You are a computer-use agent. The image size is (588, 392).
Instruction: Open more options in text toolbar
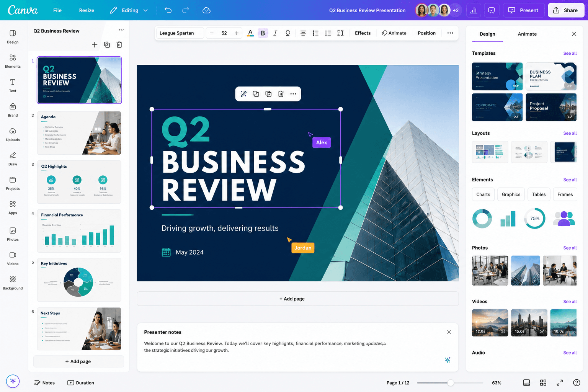pos(450,33)
